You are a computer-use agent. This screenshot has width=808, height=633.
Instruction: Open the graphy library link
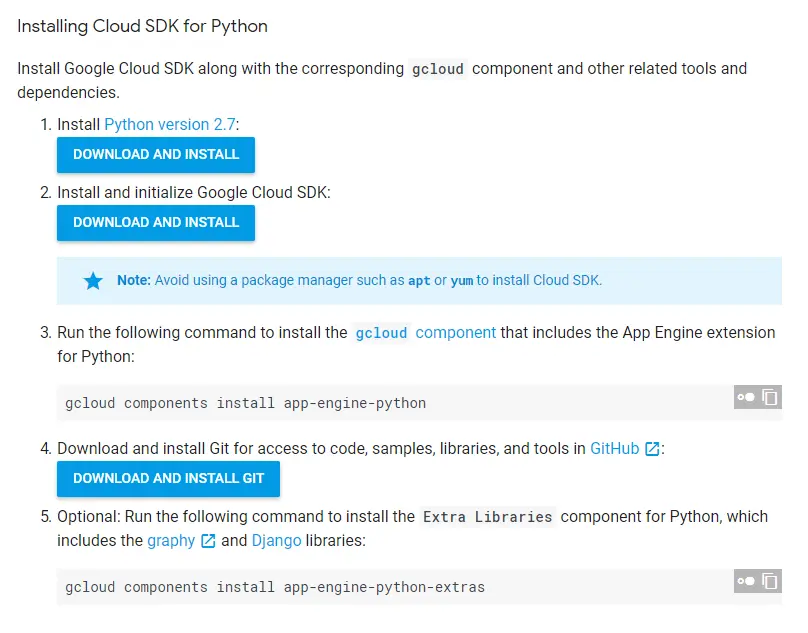pos(171,541)
